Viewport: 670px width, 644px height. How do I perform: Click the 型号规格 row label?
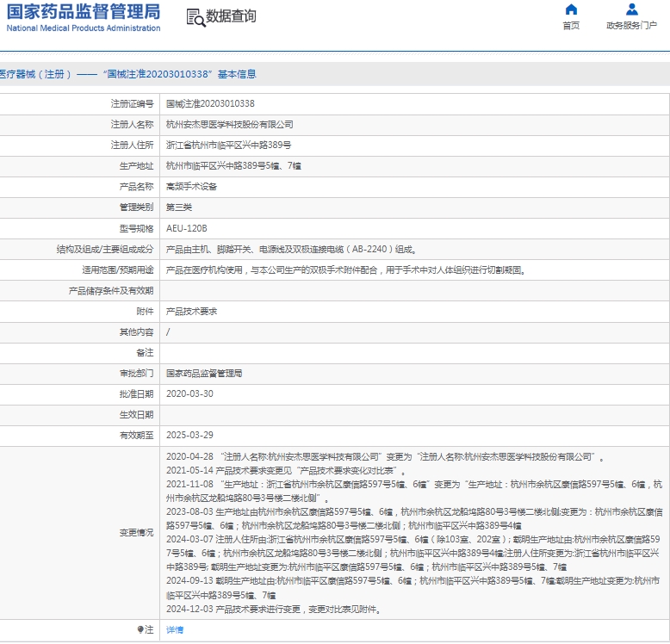click(x=136, y=228)
